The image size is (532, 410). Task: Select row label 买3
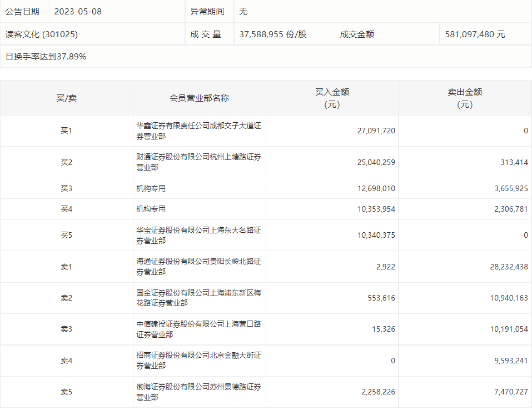click(x=67, y=188)
